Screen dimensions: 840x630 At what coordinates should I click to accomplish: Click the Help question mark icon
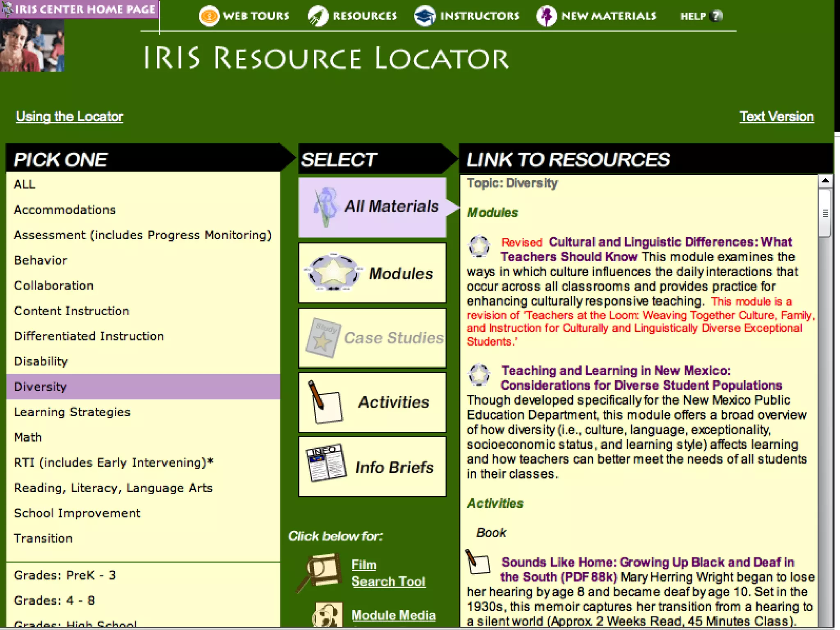pyautogui.click(x=716, y=16)
